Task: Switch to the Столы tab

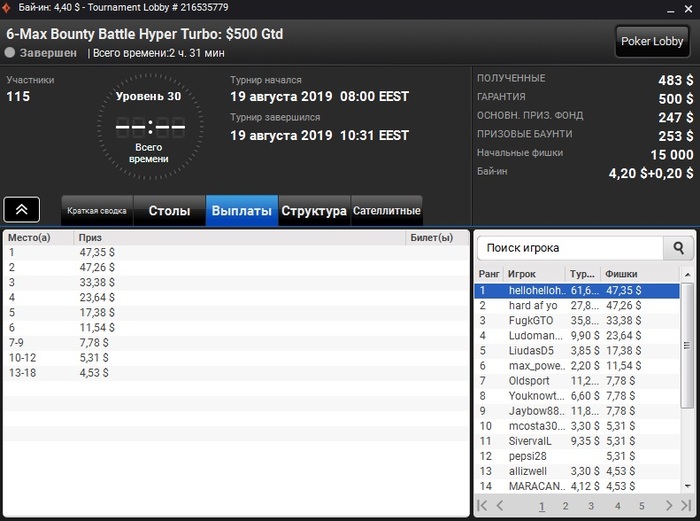Action: 169,211
